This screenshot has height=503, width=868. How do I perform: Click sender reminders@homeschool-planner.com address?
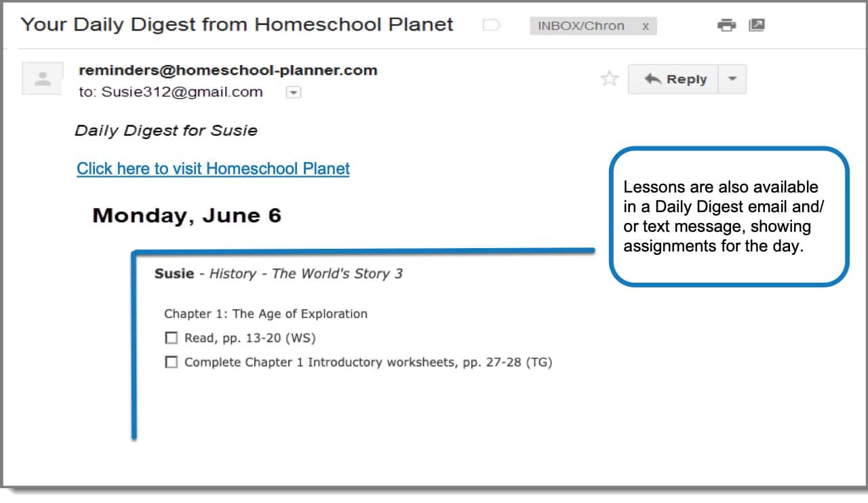(x=228, y=71)
